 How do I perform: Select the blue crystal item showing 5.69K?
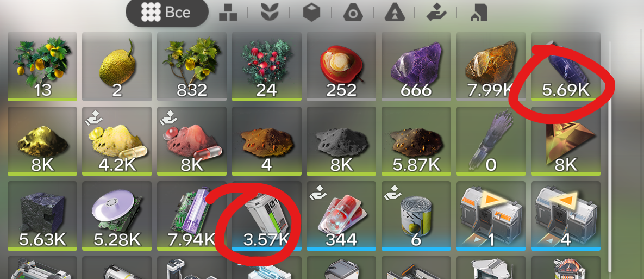coord(566,66)
